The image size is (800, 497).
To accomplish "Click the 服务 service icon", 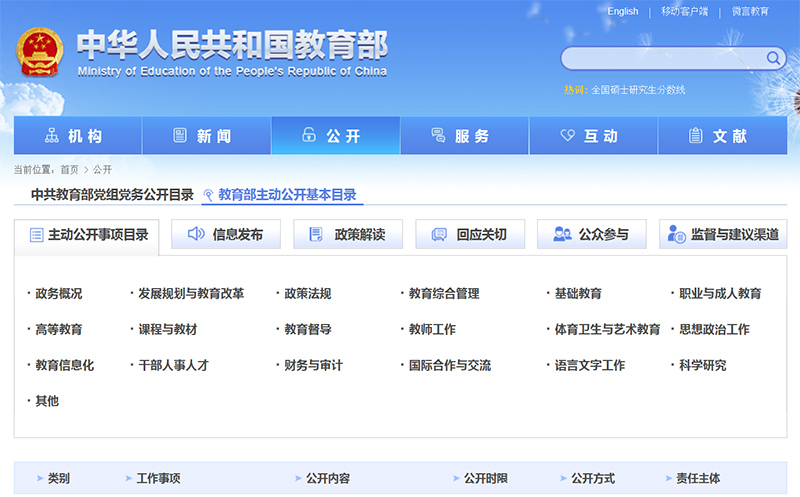I will tap(438, 135).
